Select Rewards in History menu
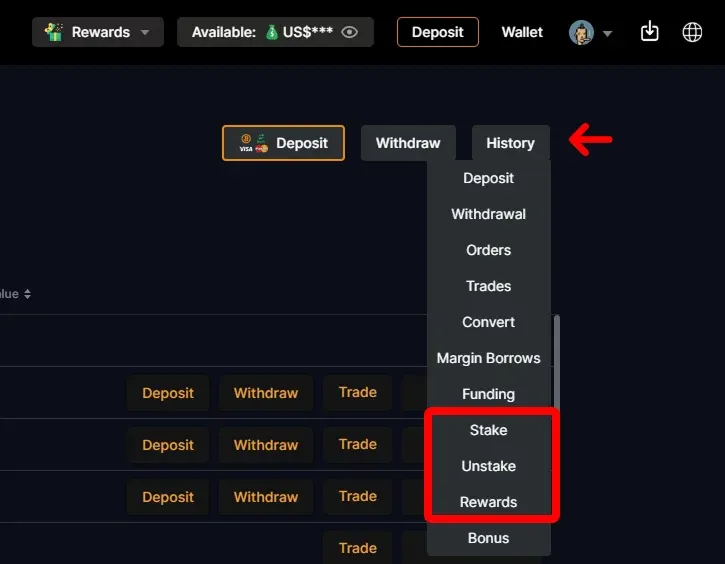Image resolution: width=725 pixels, height=564 pixels. pyautogui.click(x=488, y=502)
